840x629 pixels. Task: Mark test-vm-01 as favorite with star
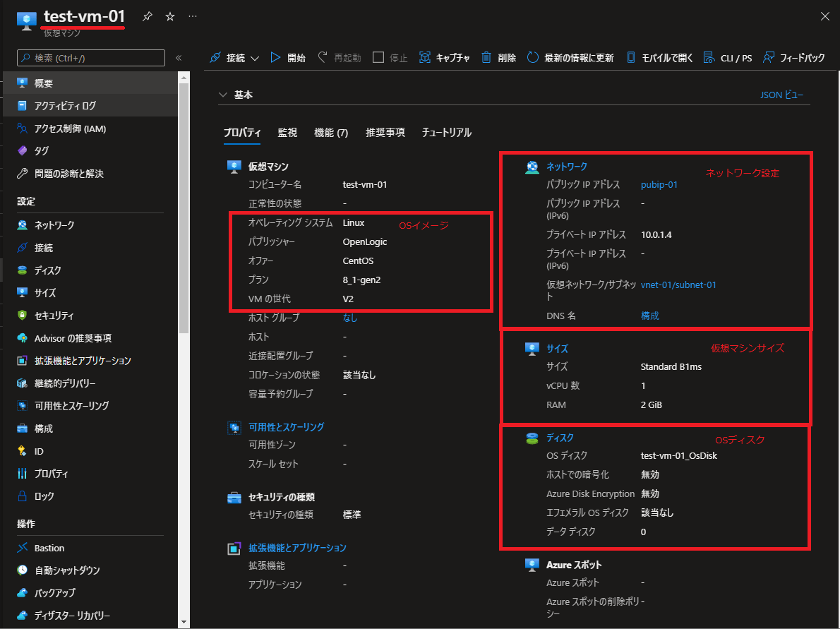tap(170, 17)
